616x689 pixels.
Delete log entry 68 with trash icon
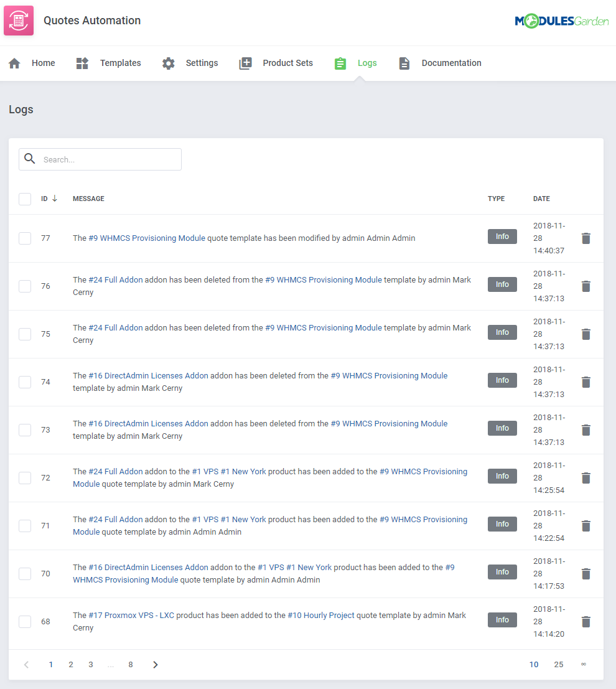pos(586,621)
